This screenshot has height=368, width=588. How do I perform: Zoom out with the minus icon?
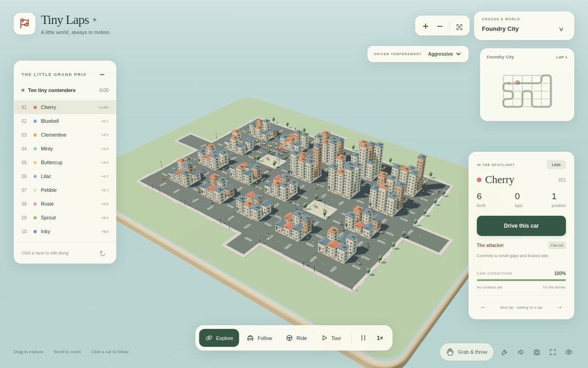[x=440, y=27]
